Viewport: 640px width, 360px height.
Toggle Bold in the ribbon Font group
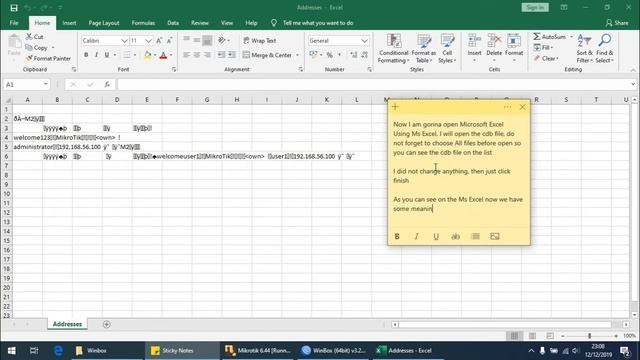tap(86, 55)
